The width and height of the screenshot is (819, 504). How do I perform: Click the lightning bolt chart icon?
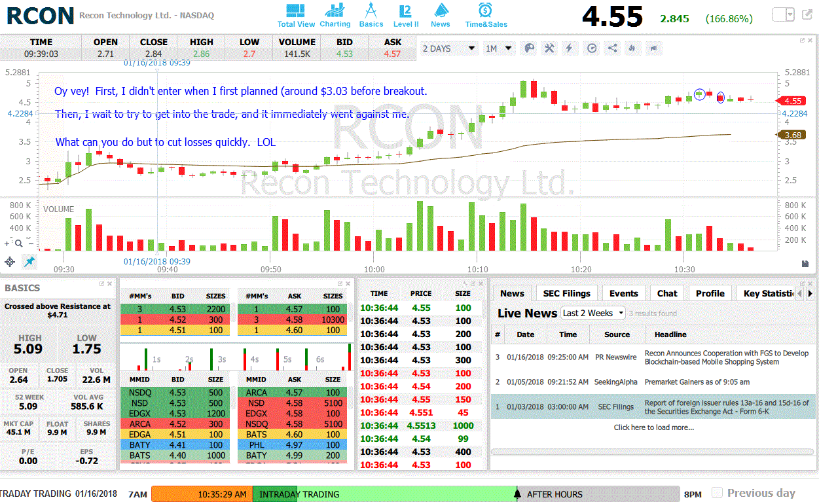[x=570, y=48]
